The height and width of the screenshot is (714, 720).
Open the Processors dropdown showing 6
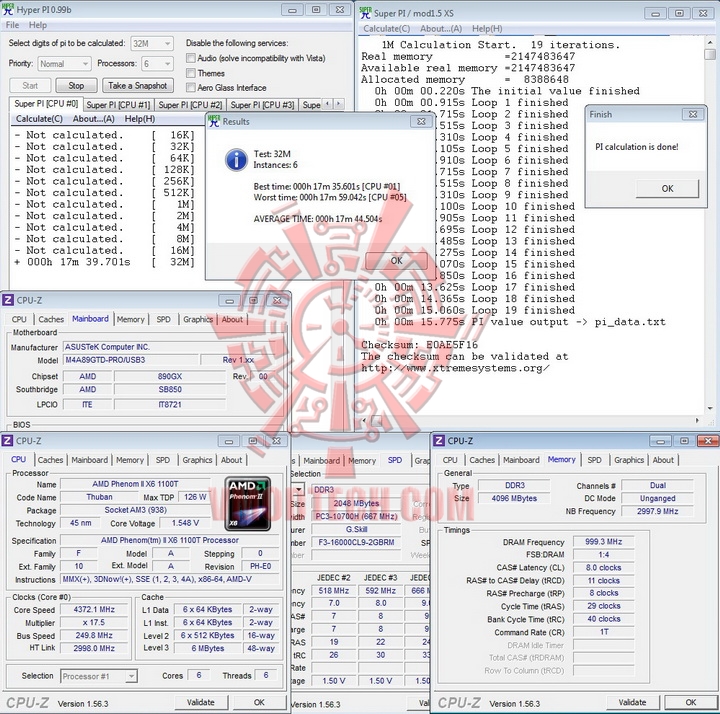pos(158,64)
